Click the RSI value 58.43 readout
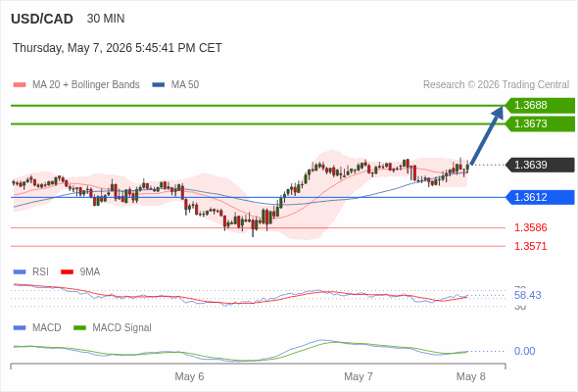Screen dimensions: 578x392 click(x=527, y=295)
